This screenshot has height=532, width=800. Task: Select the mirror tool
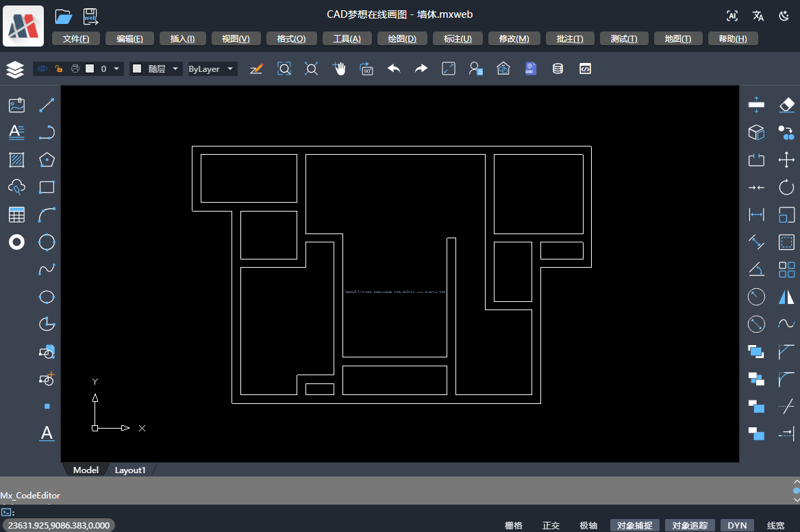(787, 297)
